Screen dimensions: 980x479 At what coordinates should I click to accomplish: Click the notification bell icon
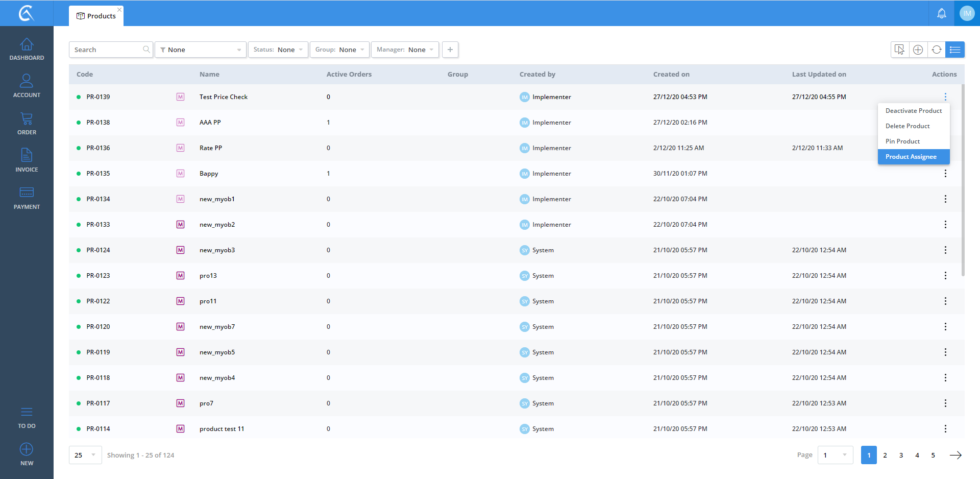point(941,14)
